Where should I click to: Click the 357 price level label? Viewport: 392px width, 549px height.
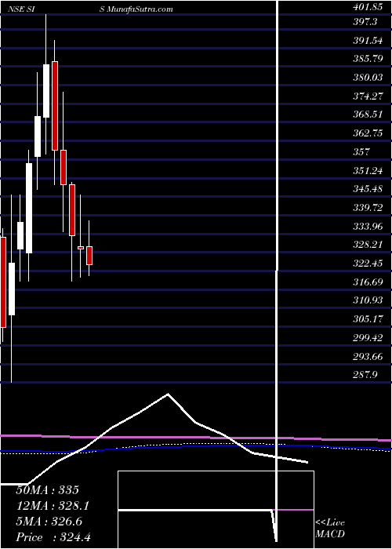click(362, 151)
